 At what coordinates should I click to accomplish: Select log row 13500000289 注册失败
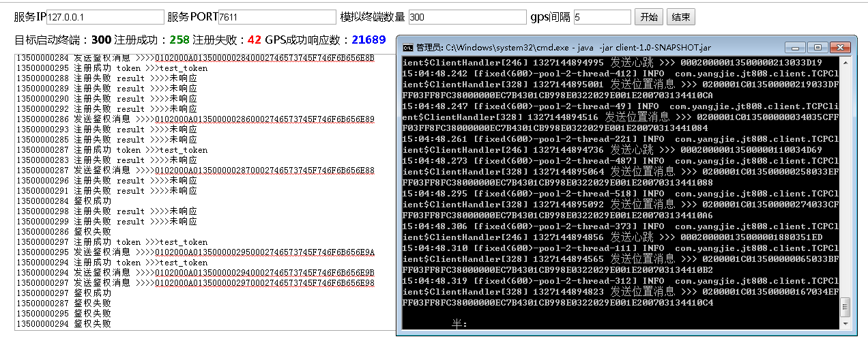106,89
